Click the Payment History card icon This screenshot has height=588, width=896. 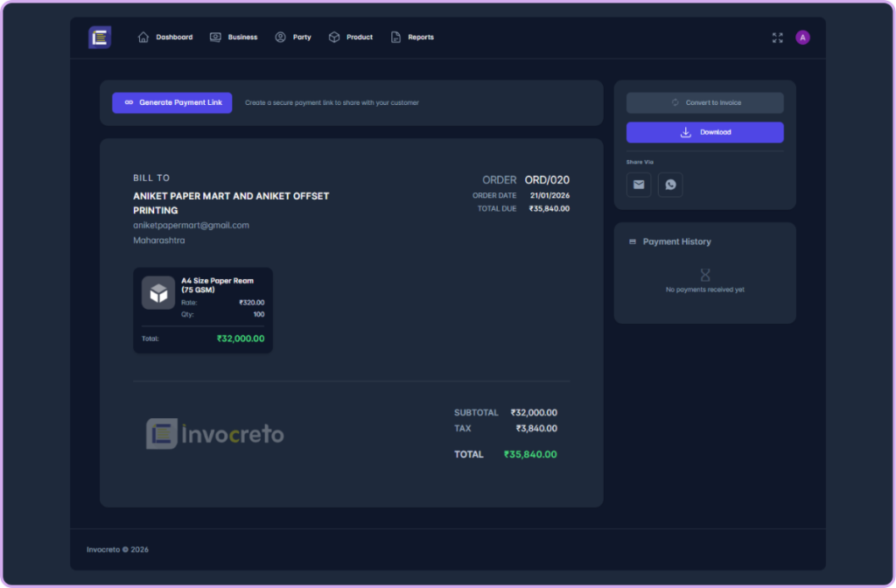pyautogui.click(x=633, y=241)
